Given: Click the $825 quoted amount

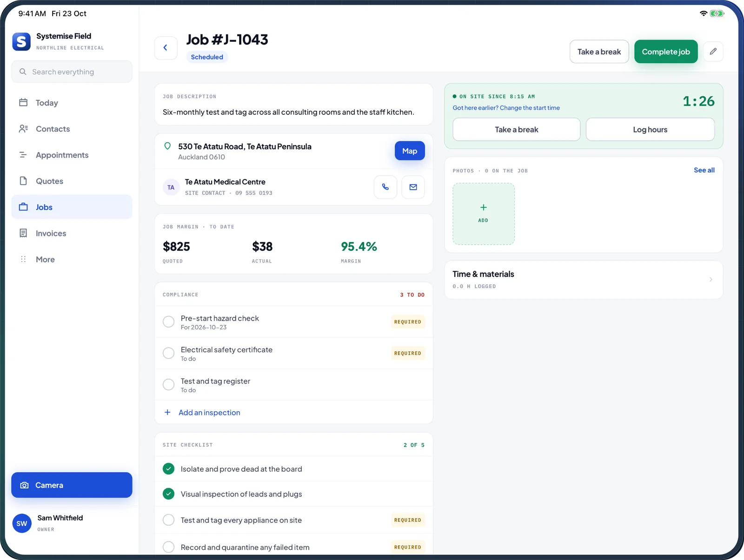Looking at the screenshot, I should pos(176,246).
